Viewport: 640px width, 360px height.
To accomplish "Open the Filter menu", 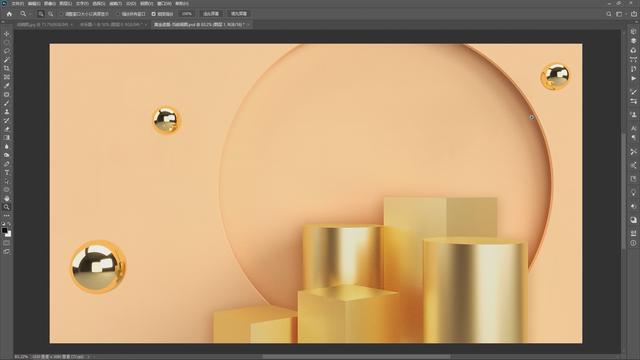I will click(116, 3).
